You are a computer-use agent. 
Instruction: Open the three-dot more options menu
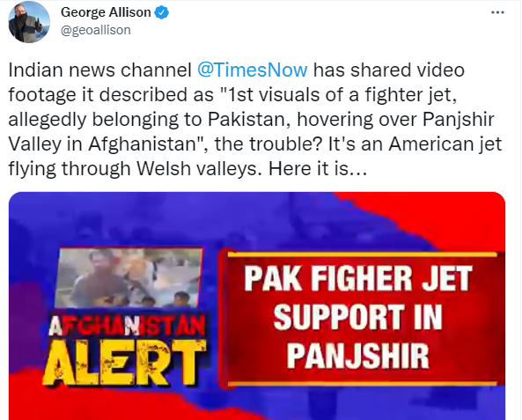497,12
